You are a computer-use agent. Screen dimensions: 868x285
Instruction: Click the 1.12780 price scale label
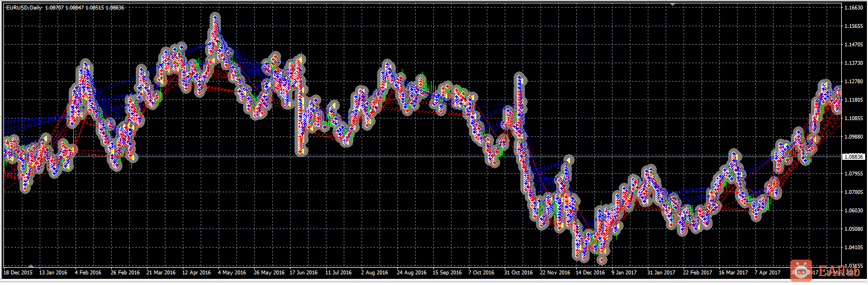(853, 82)
